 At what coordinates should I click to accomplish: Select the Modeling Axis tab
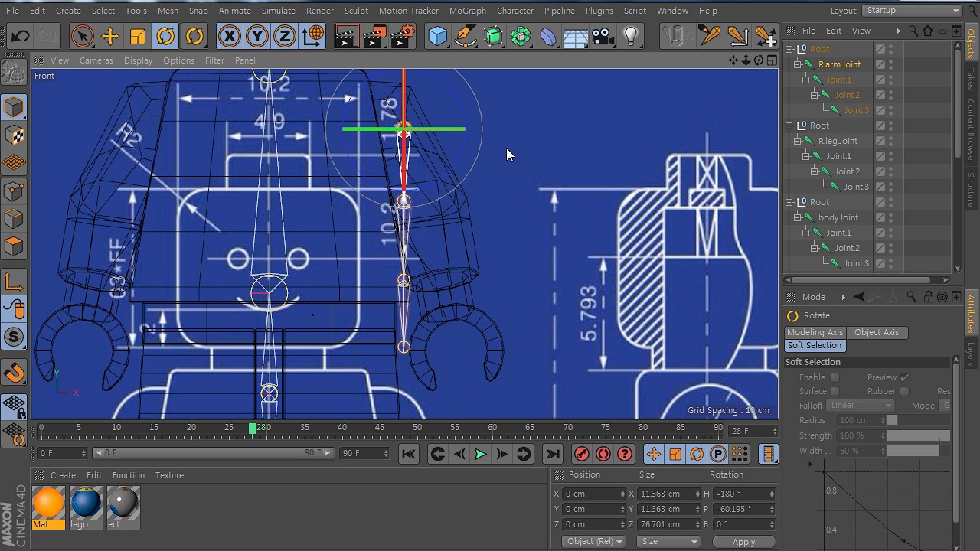point(815,332)
